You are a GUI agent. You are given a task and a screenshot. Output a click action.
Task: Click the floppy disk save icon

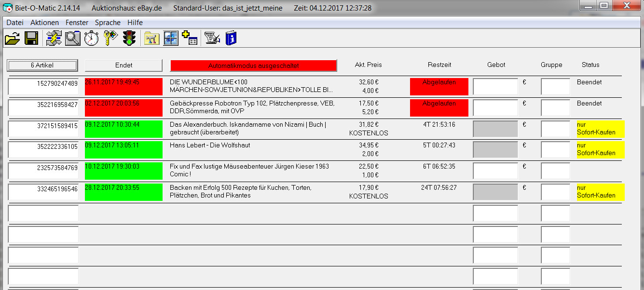[x=31, y=38]
